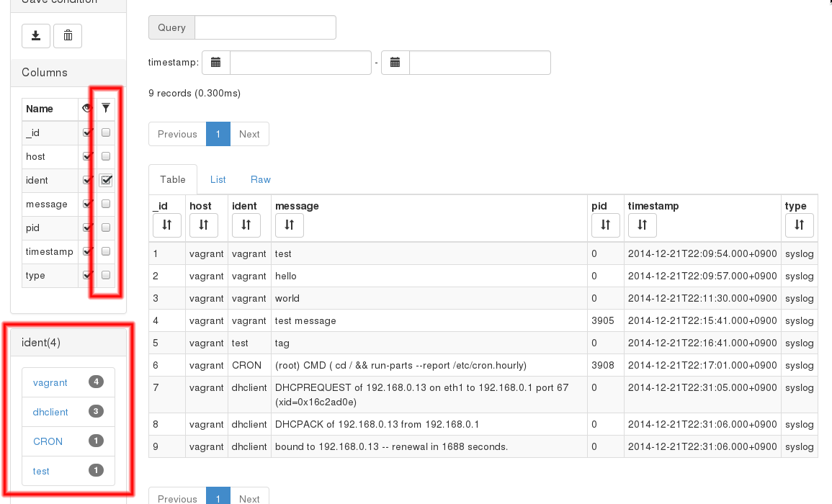Collapse the Columns panel header
This screenshot has width=832, height=504.
46,73
